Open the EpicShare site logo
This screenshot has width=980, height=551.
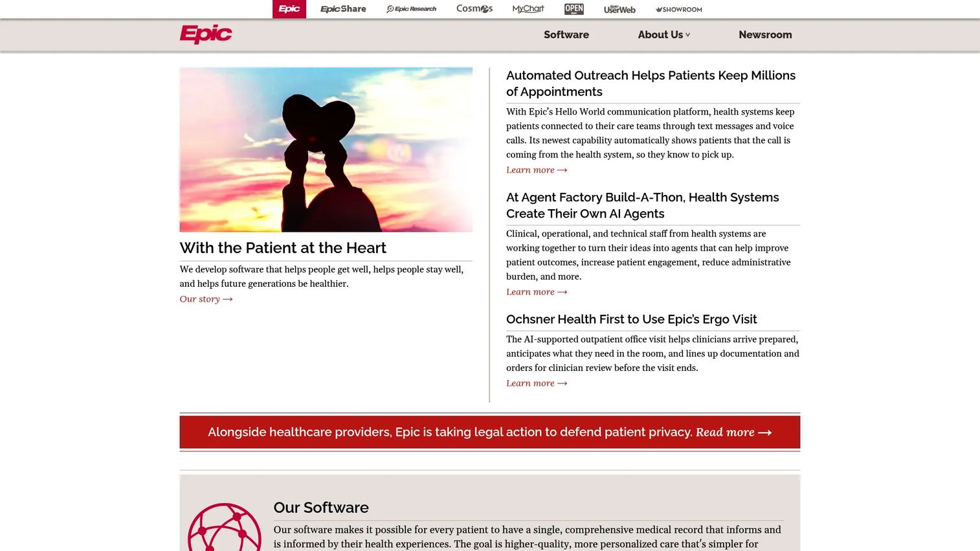tap(343, 9)
